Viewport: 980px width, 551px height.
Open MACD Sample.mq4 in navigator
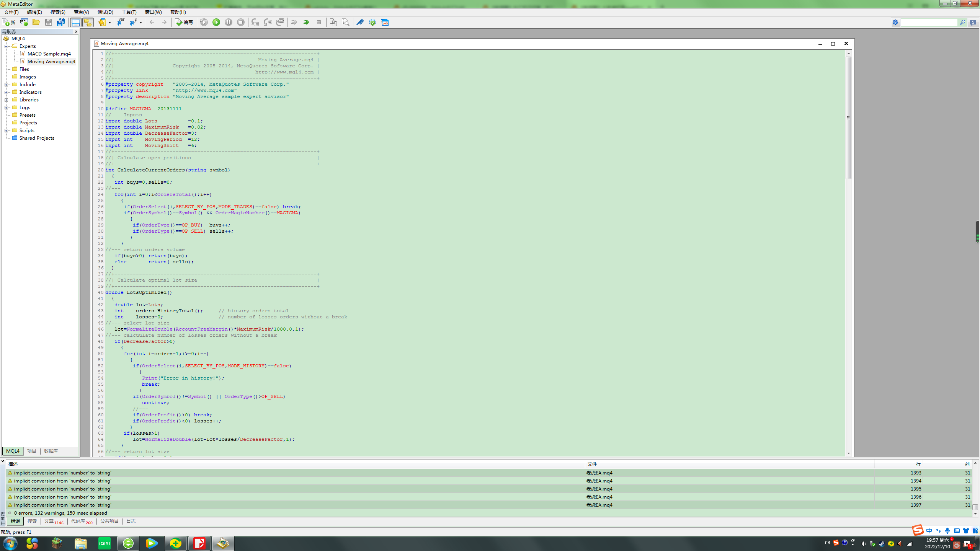point(49,54)
